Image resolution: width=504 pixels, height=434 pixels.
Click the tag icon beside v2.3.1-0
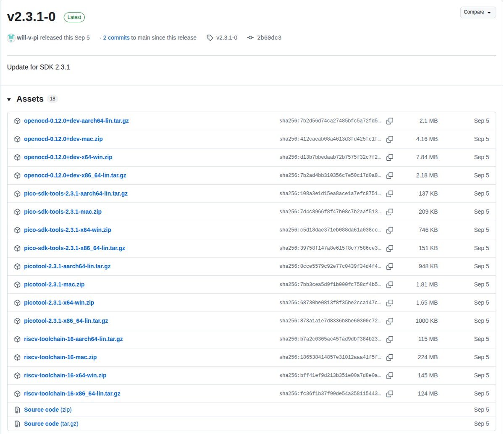pyautogui.click(x=210, y=38)
